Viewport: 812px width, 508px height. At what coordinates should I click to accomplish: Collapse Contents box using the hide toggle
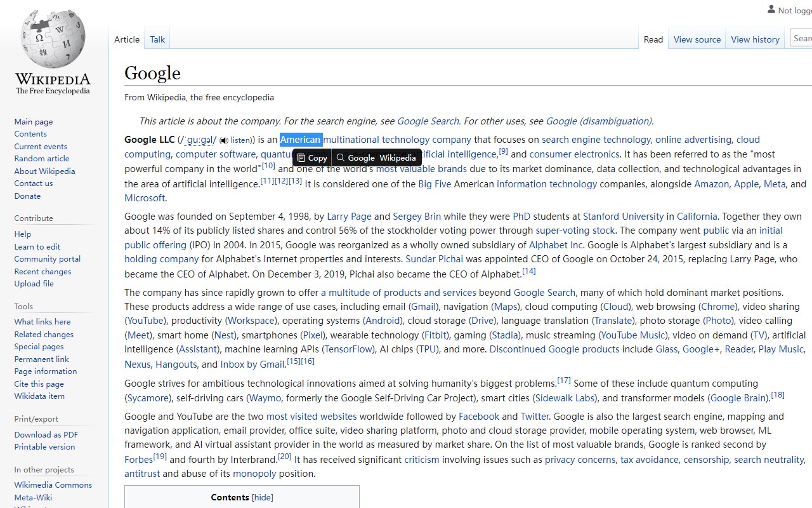click(x=263, y=497)
